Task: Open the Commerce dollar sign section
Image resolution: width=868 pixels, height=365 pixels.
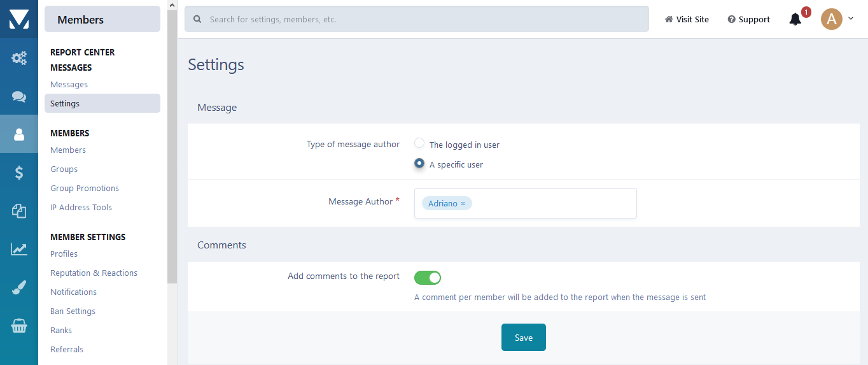Action: coord(19,173)
